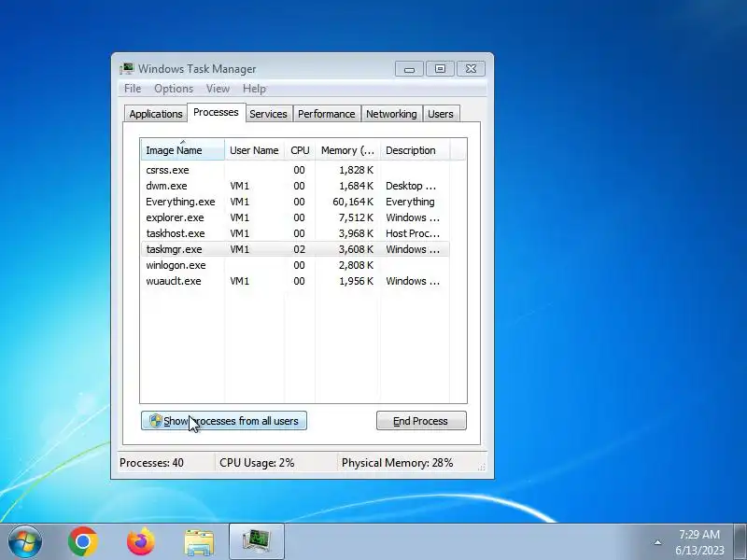Open the Performance tab

(x=326, y=114)
